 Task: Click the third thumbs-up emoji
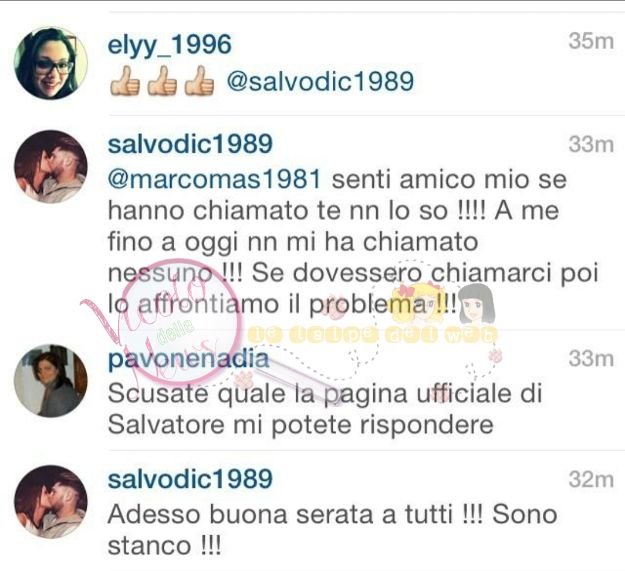click(199, 81)
